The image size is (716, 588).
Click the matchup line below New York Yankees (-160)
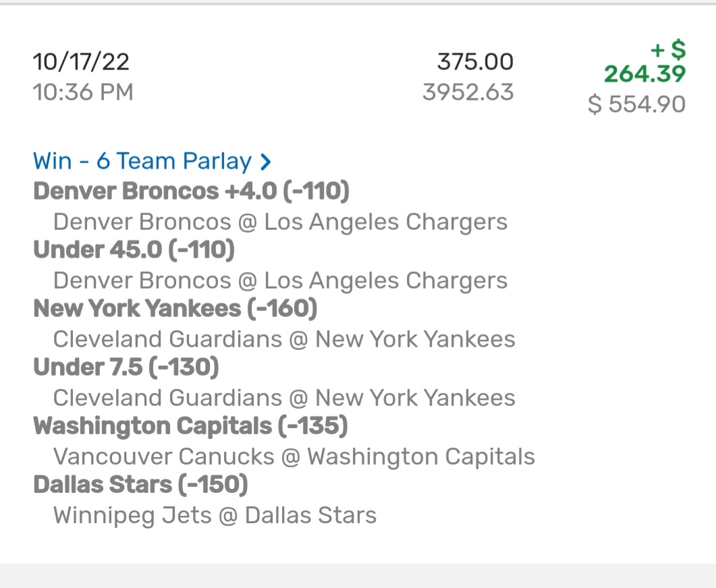(284, 339)
